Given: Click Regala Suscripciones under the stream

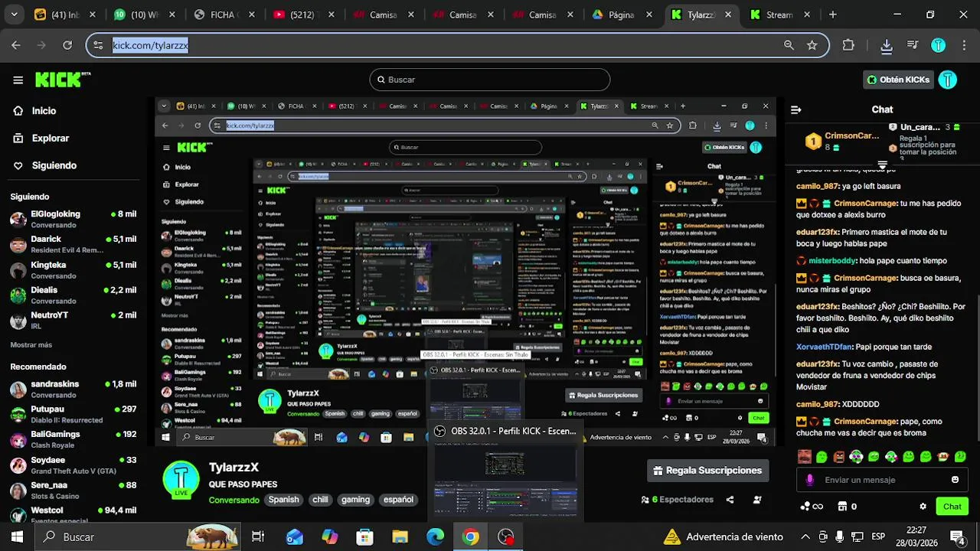Looking at the screenshot, I should (707, 471).
